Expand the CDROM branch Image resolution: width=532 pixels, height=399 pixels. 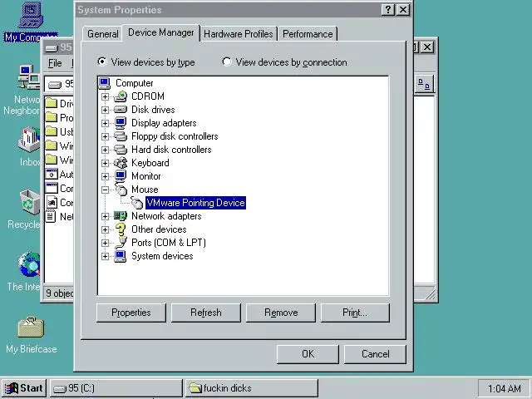coord(105,96)
